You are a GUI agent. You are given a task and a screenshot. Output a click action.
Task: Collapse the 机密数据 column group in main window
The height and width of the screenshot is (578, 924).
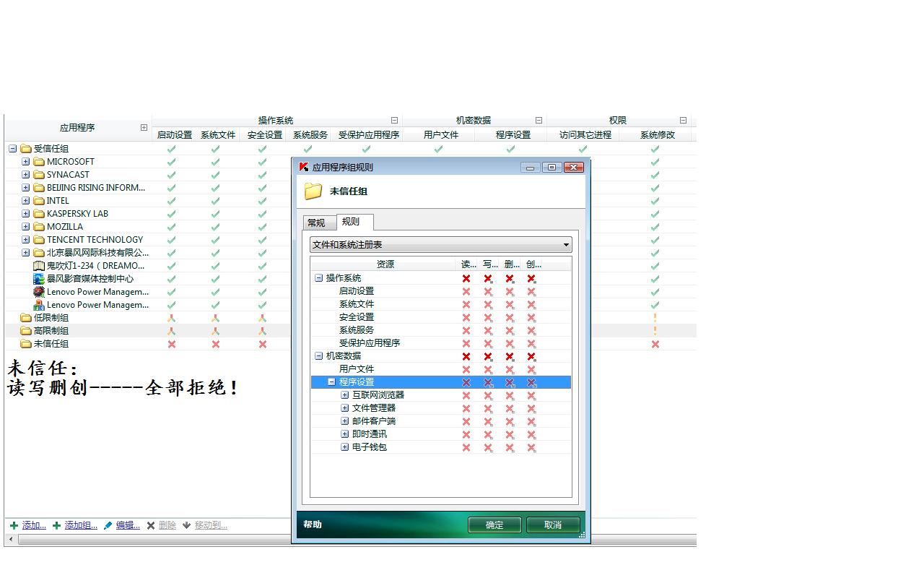(539, 121)
